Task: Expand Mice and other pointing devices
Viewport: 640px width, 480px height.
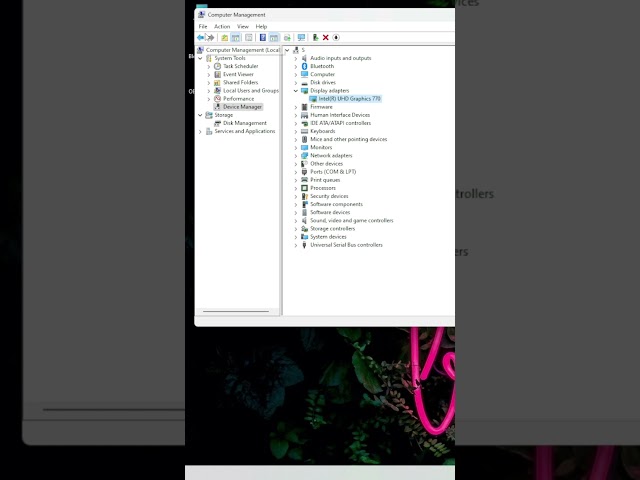Action: pyautogui.click(x=296, y=139)
